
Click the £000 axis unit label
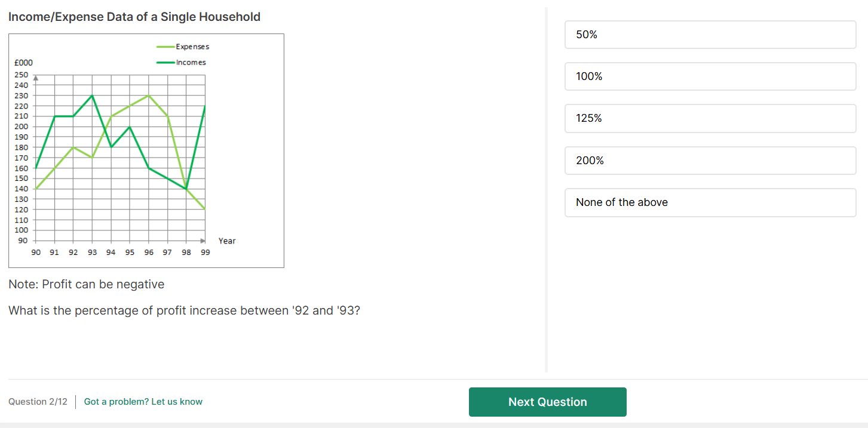(x=24, y=63)
